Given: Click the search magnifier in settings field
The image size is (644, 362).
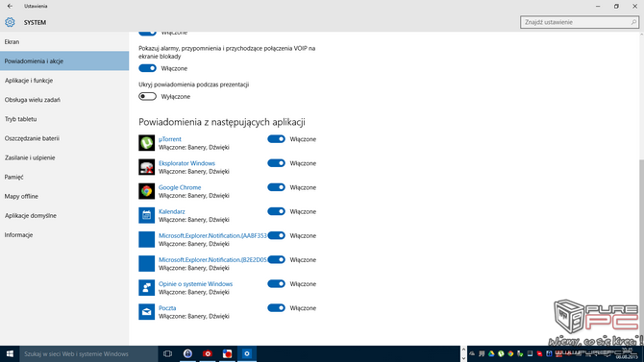Looking at the screenshot, I should click(633, 22).
